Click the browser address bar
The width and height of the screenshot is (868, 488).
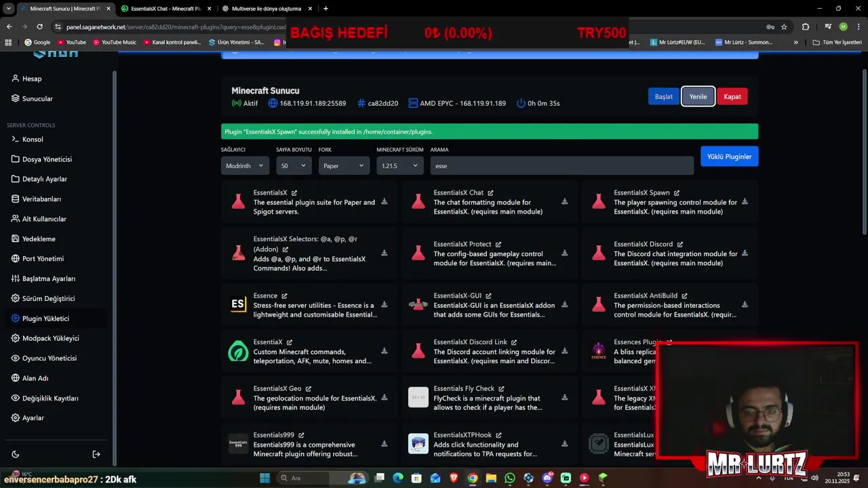pos(176,27)
